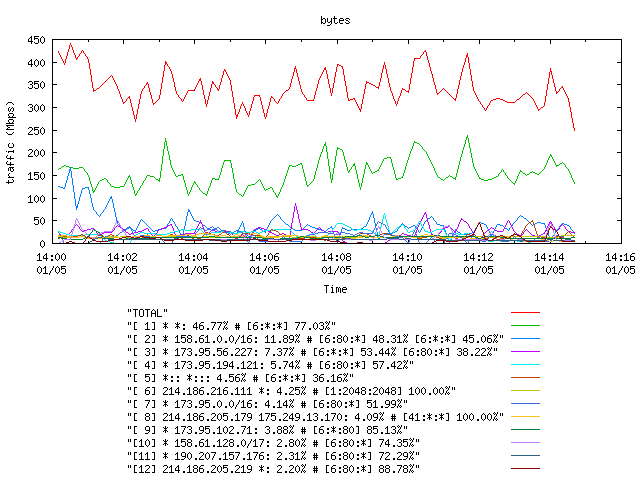The width and height of the screenshot is (640, 480).
Task: Click the 14:00 time axis label
Action: (x=51, y=257)
